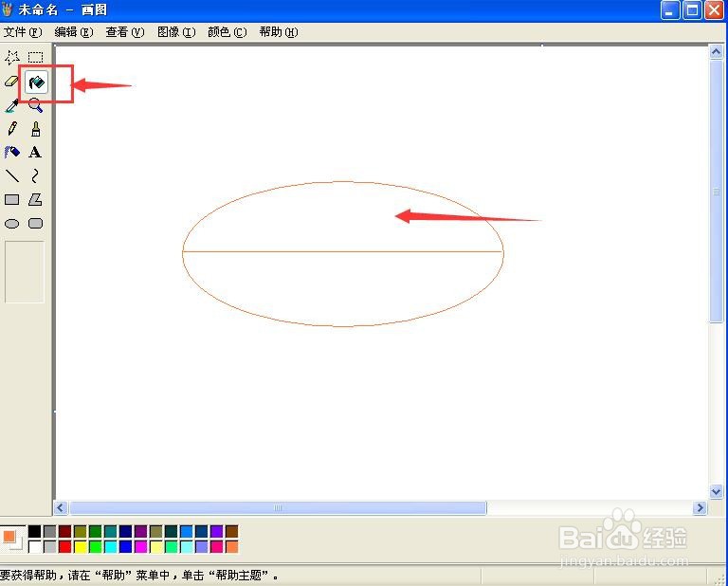Choose the Pencil tool
Viewport: 728px width, 586px height.
tap(12, 129)
